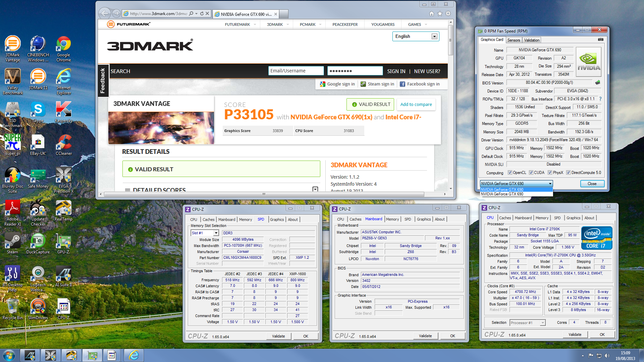Viewport: 644px width, 362px height.
Task: Open the Steam desktop icon
Action: [x=12, y=244]
